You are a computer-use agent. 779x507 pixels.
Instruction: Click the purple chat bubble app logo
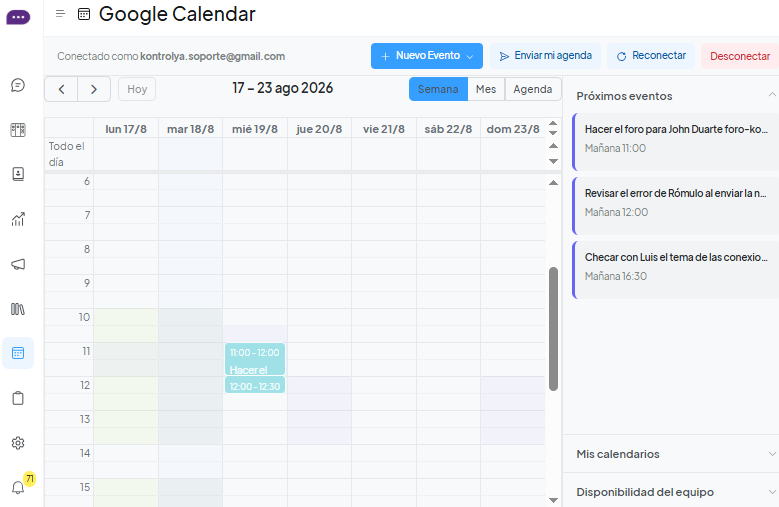(x=18, y=17)
